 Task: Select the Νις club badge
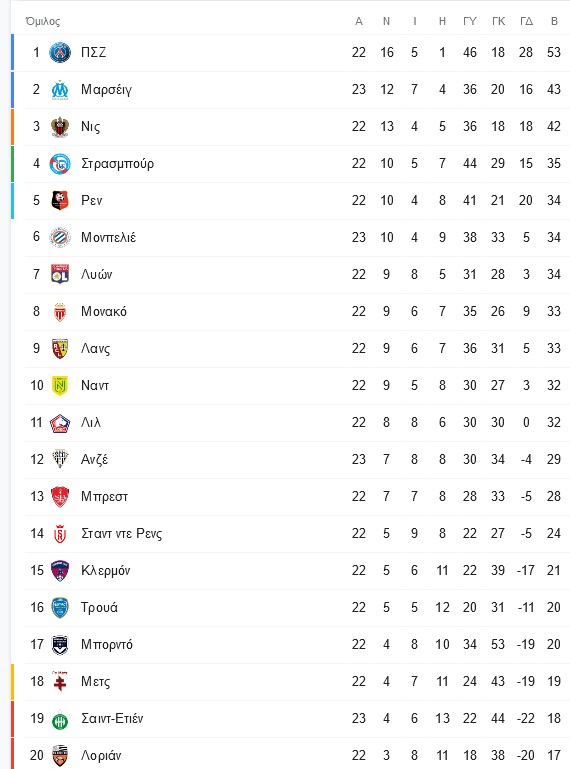[60, 127]
